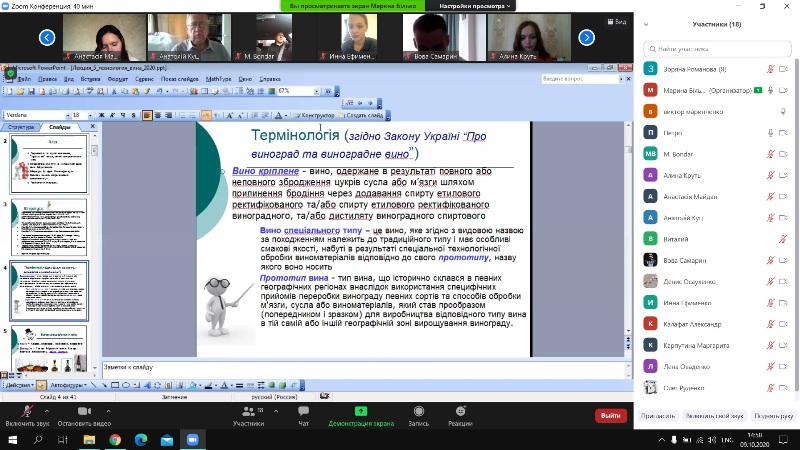Screen dimensions: 800x450
Task: Open Автофигуры autoshapes dropdown
Action: 68,385
